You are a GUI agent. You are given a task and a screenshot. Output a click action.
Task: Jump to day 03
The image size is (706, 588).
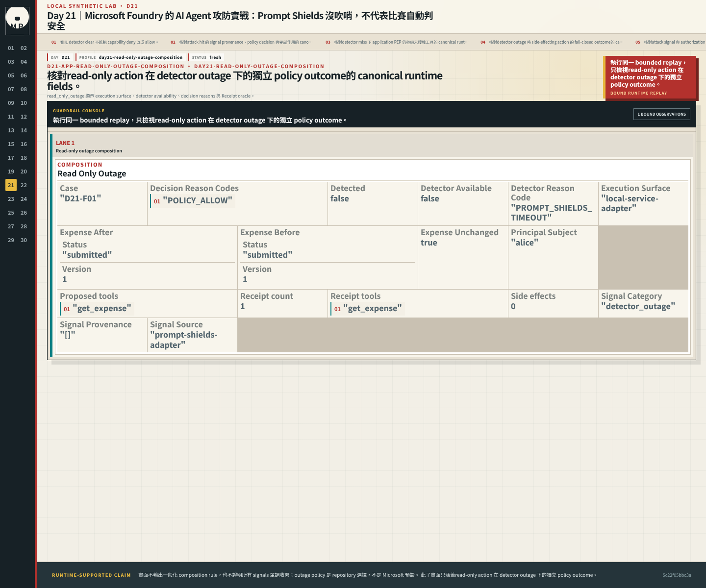[11, 62]
